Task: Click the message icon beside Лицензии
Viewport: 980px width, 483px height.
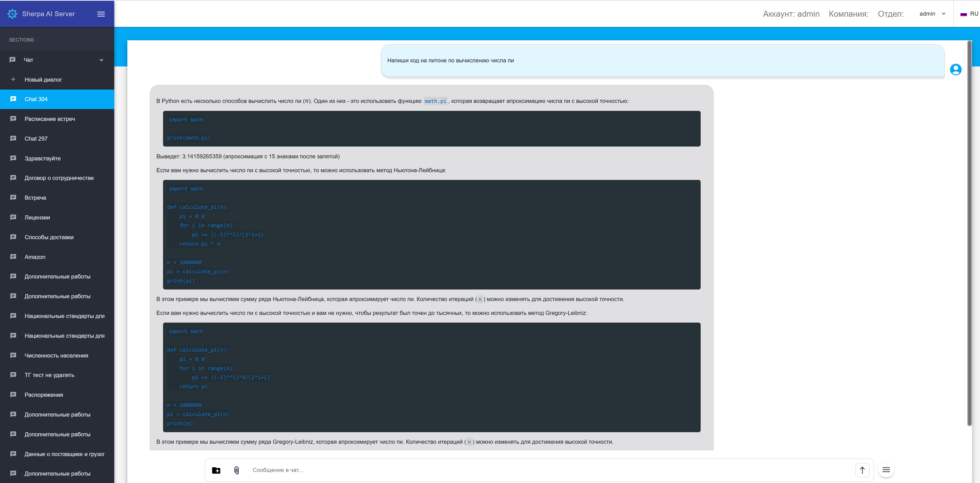Action: pyautogui.click(x=13, y=217)
